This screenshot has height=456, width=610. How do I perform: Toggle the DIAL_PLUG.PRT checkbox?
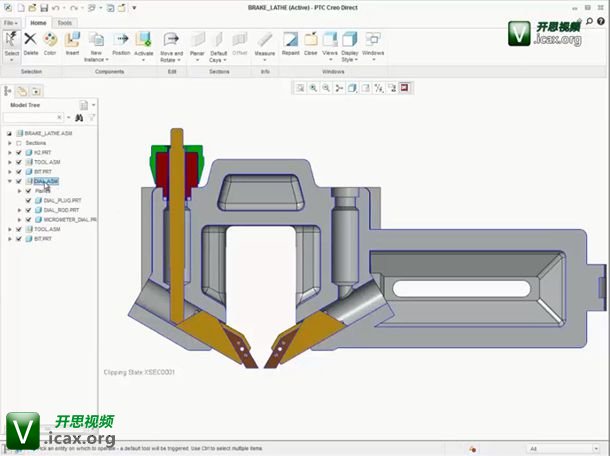coord(29,200)
